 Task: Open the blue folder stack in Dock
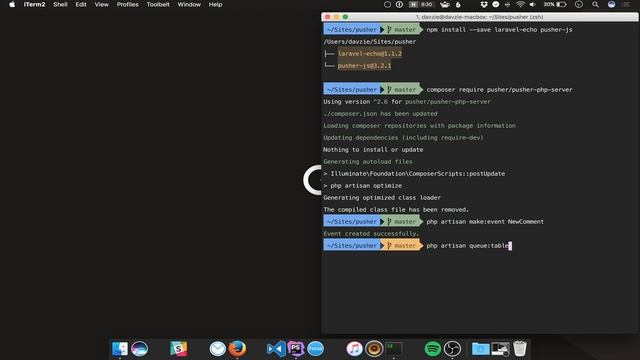pyautogui.click(x=480, y=349)
